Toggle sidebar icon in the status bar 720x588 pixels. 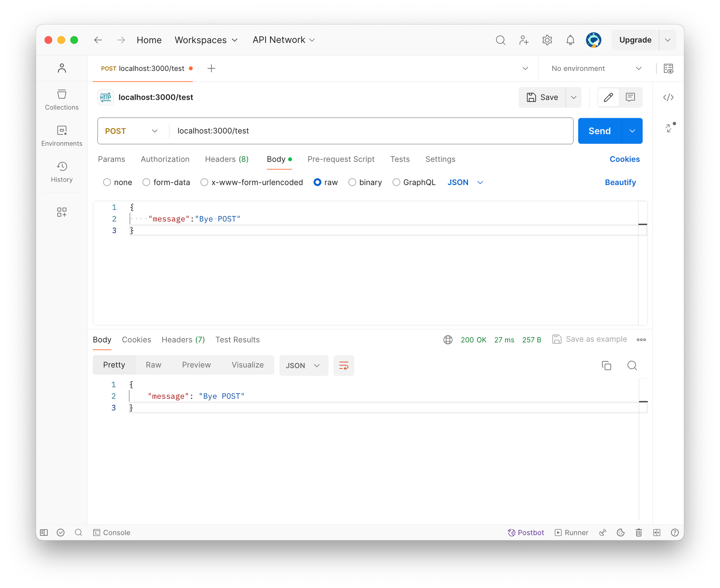(44, 533)
